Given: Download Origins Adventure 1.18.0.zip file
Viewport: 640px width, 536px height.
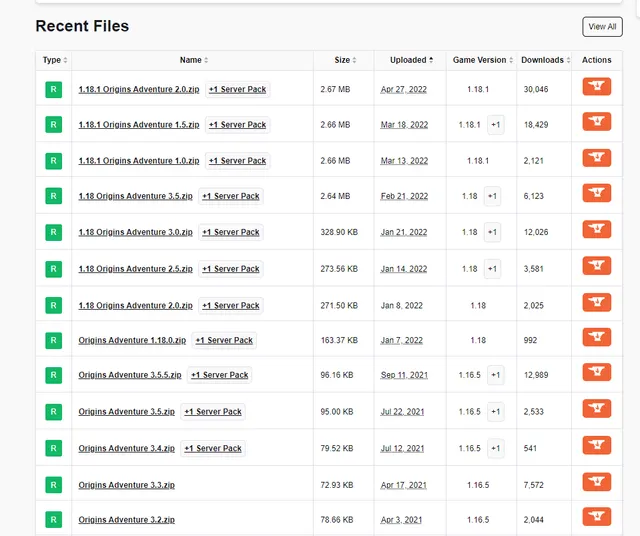Looking at the screenshot, I should 597,337.
